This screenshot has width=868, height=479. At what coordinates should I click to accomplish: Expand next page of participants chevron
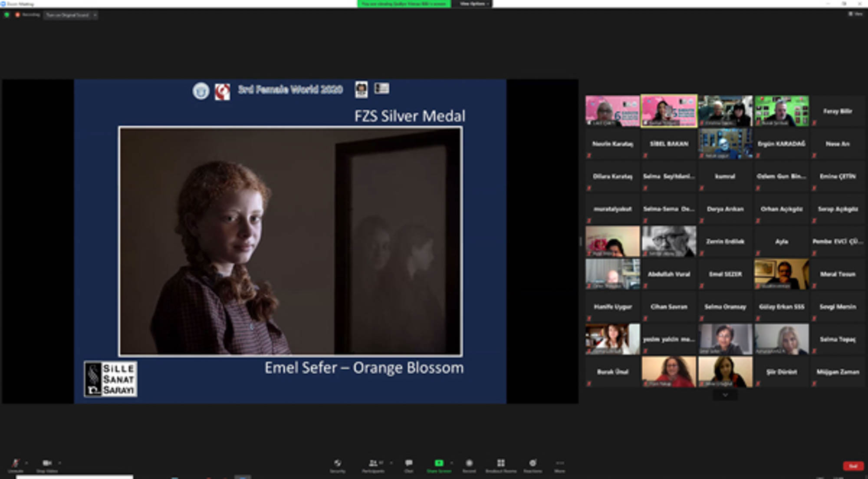725,395
